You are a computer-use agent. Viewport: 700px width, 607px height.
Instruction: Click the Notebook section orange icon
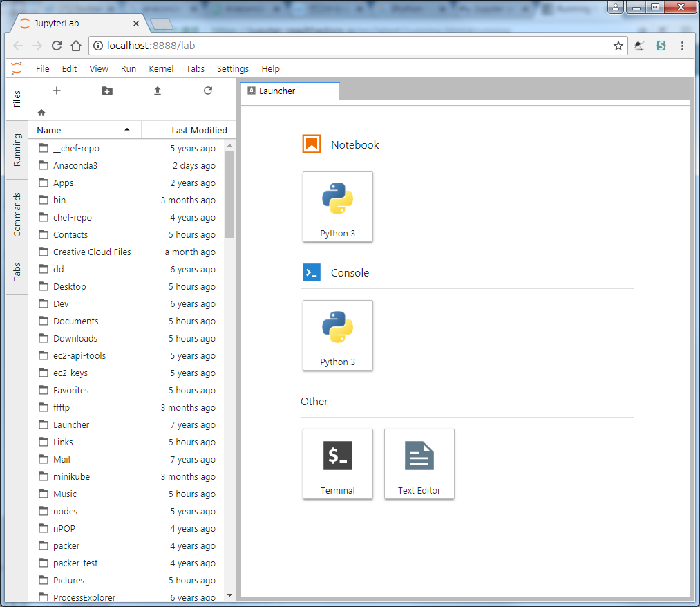(x=312, y=144)
